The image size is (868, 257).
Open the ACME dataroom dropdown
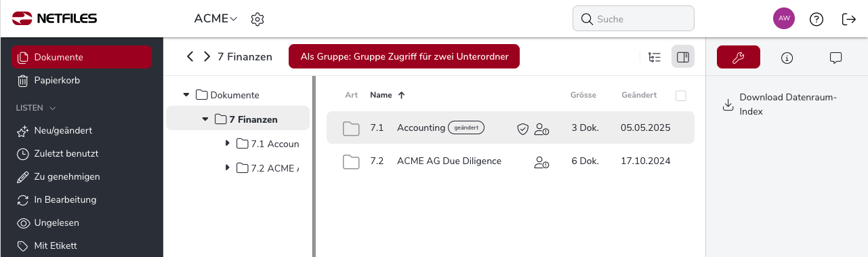coord(216,19)
